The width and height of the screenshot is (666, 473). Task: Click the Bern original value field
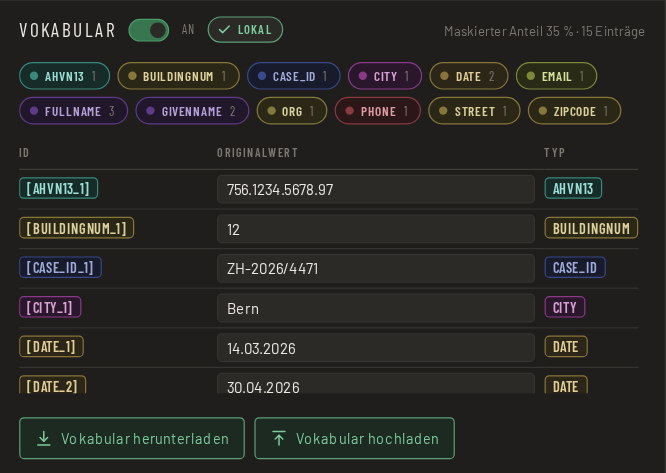[x=375, y=308]
